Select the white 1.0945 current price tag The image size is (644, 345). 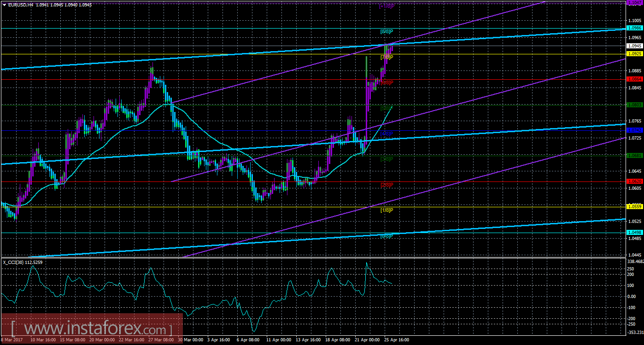[635, 46]
